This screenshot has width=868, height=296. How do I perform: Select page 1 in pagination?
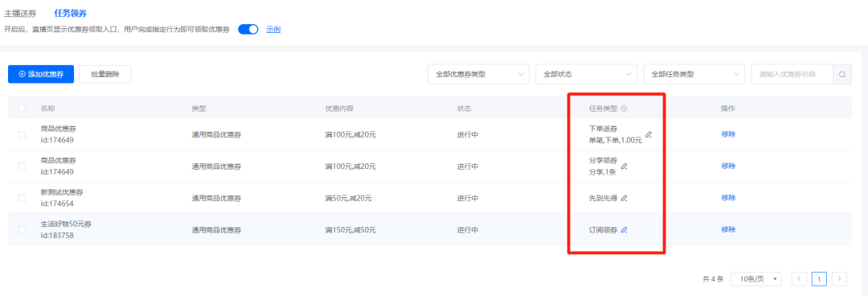tap(819, 279)
